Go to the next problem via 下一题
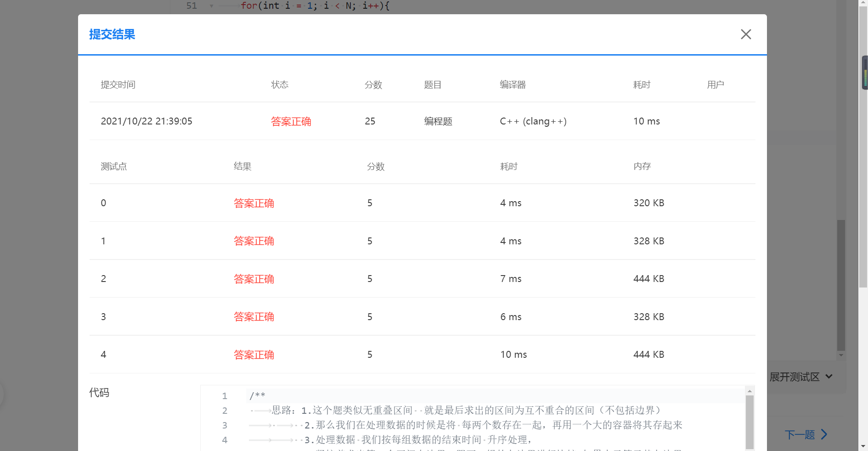Image resolution: width=868 pixels, height=451 pixels. (806, 434)
